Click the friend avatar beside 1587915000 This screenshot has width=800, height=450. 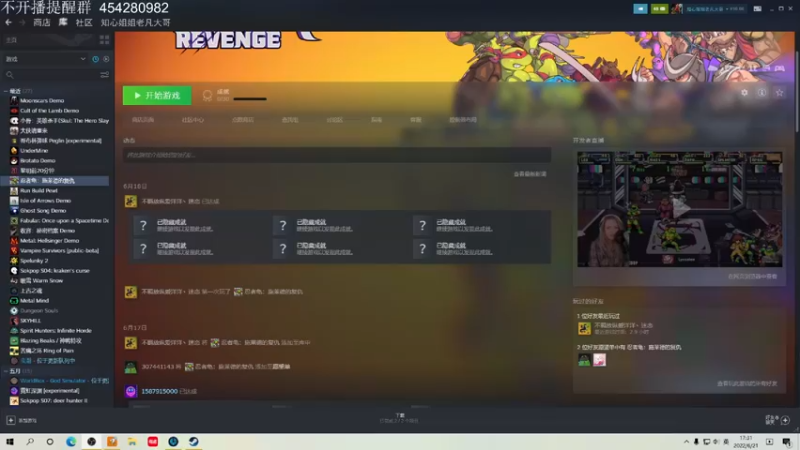131,391
